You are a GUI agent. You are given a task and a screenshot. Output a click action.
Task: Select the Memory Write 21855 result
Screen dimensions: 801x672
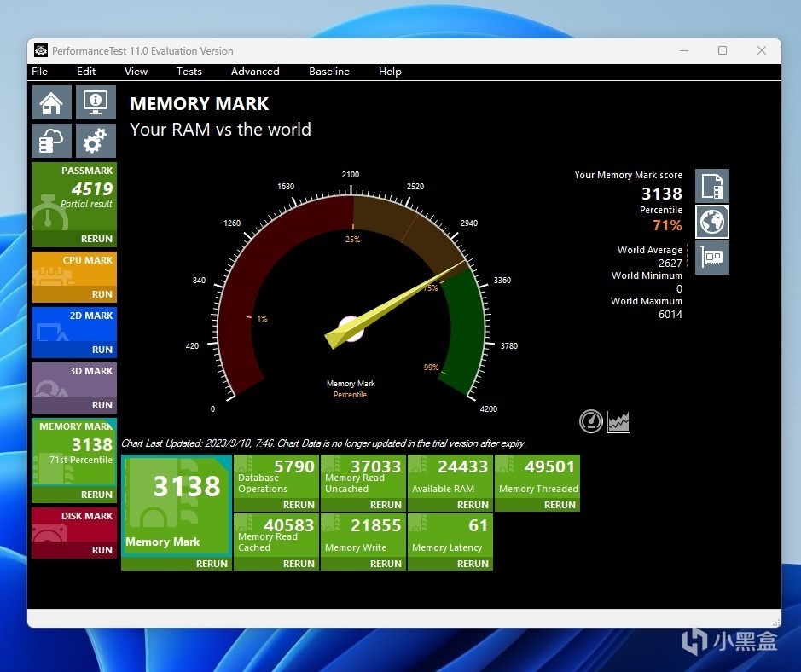point(363,536)
